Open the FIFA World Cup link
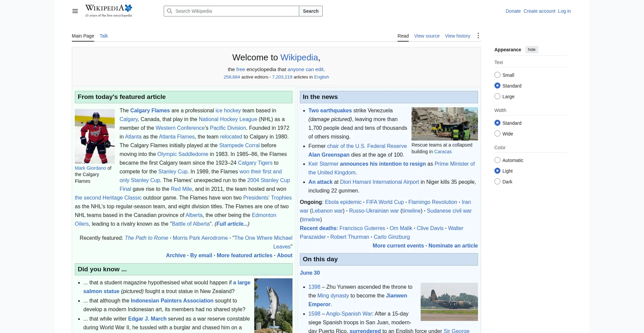The width and height of the screenshot is (644, 333). pyautogui.click(x=385, y=202)
